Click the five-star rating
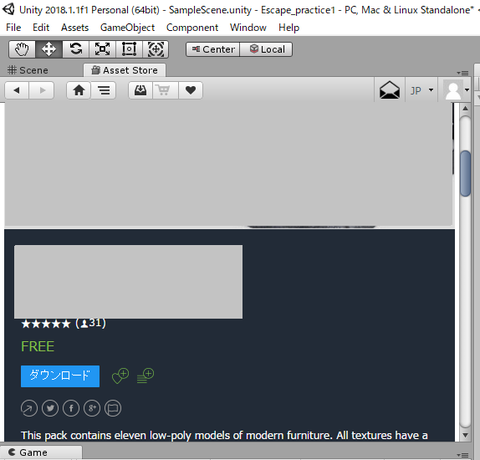Viewport: 480px width, 460px height. click(46, 324)
